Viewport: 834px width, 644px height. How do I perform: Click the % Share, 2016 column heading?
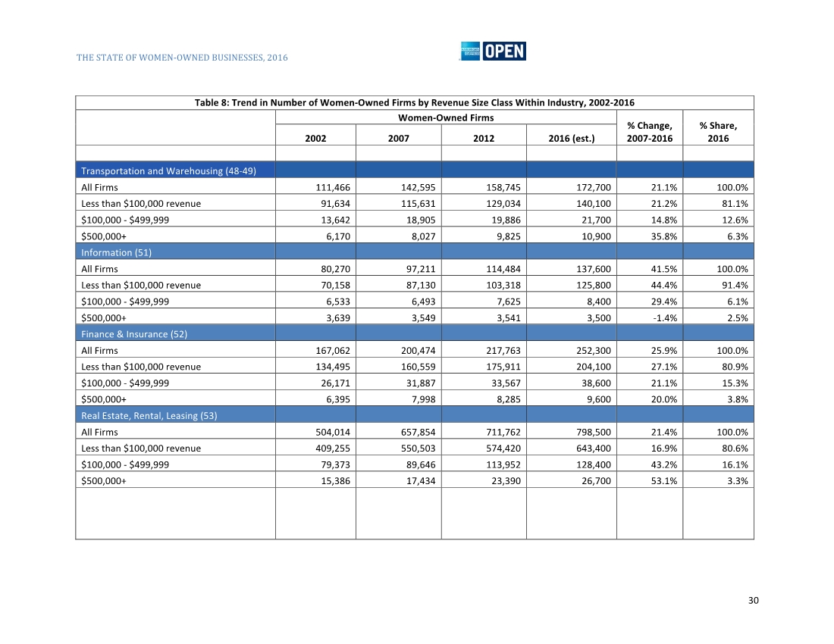(x=717, y=132)
